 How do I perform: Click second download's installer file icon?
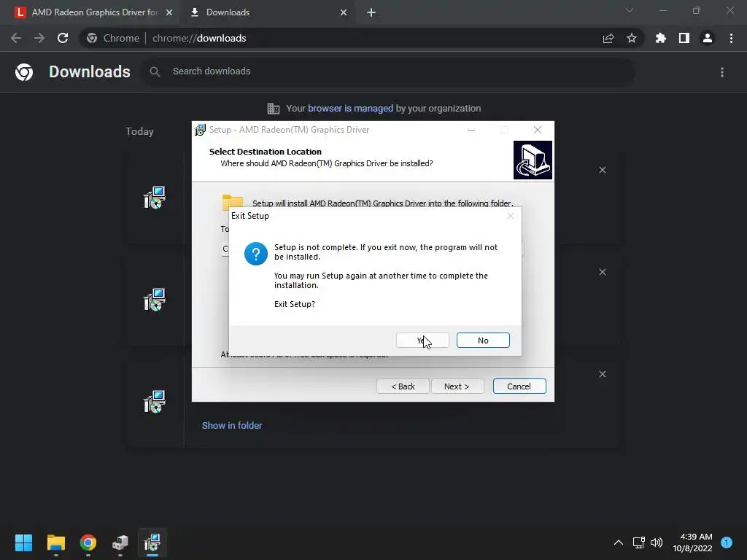coord(155,300)
